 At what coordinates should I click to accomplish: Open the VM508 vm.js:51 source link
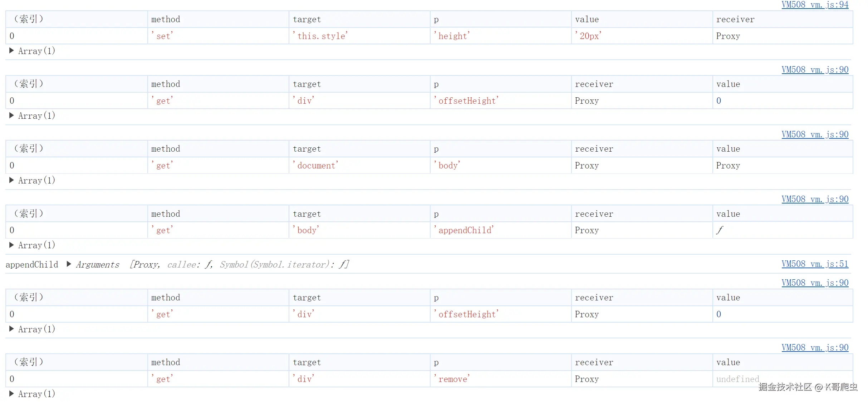(815, 264)
